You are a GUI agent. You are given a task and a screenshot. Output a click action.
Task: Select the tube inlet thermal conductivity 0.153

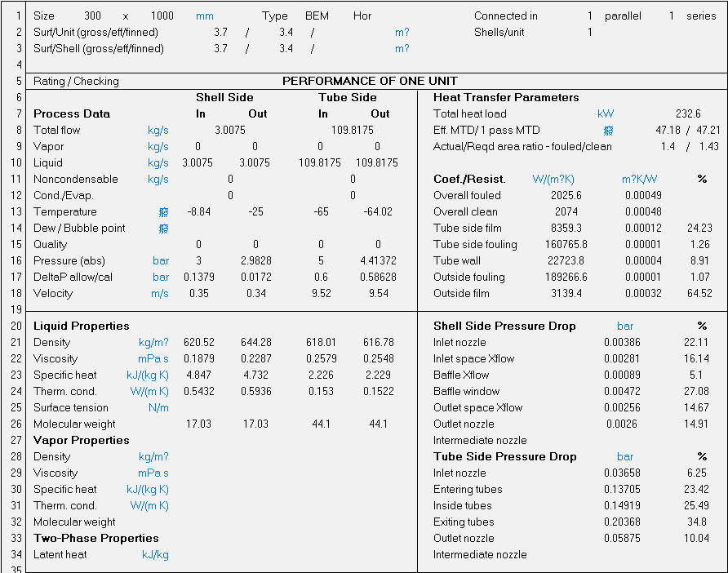[x=321, y=392]
